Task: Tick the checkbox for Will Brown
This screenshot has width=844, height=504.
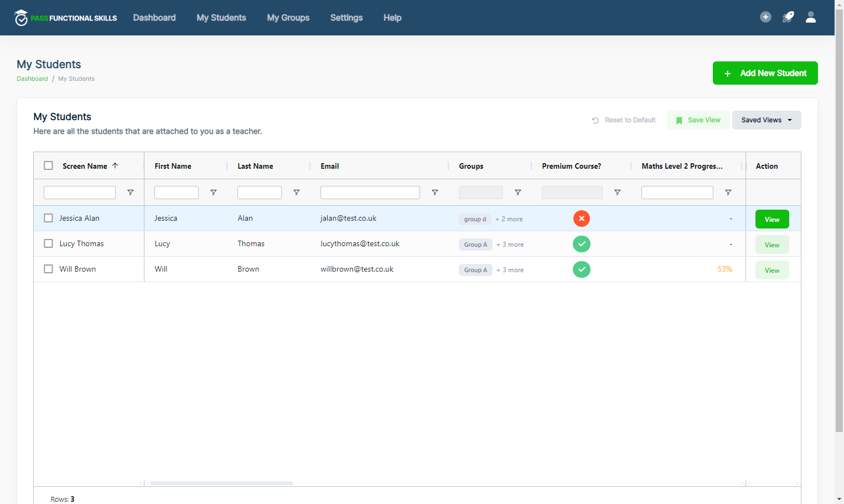Action: 49,269
